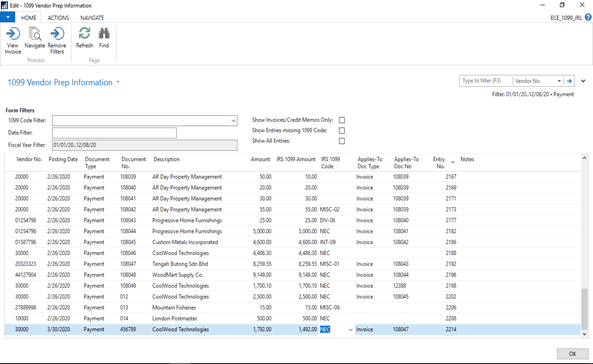The height and width of the screenshot is (364, 593).
Task: Click the Custom Metals Incorporated description
Action: pyautogui.click(x=185, y=242)
